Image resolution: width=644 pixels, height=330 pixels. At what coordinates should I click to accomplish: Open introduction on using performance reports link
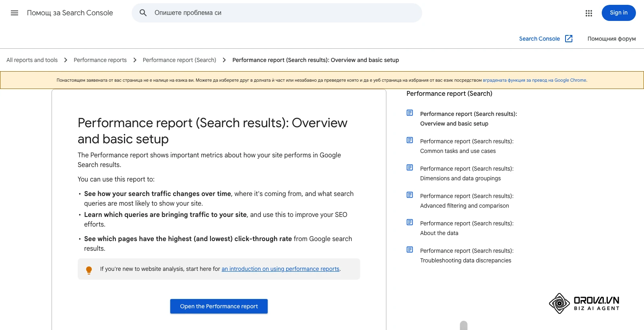pos(281,269)
